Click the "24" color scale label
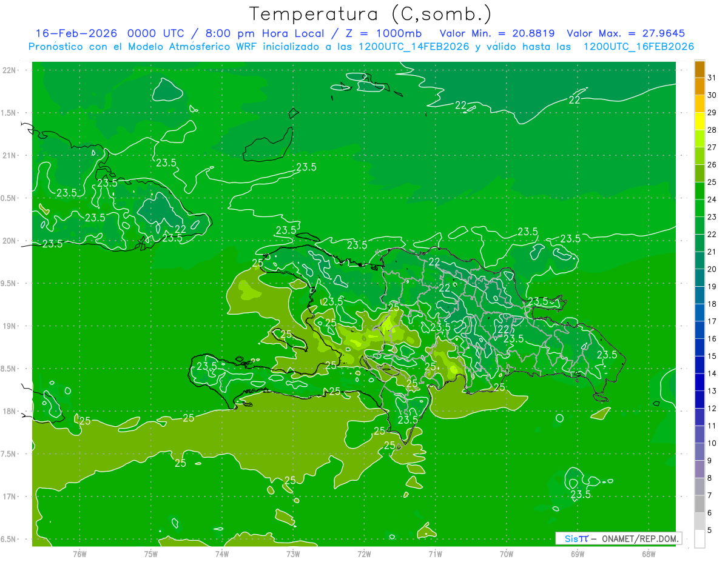Image resolution: width=728 pixels, height=562 pixels. (712, 199)
